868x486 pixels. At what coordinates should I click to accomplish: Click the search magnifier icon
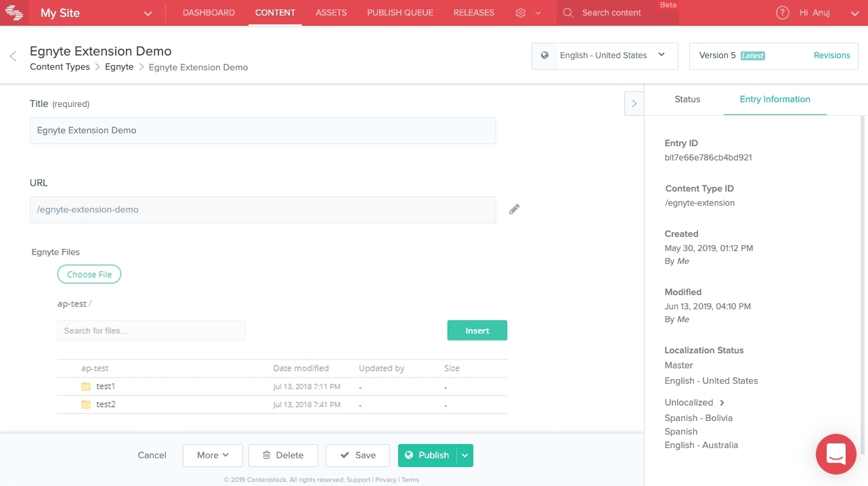(568, 13)
